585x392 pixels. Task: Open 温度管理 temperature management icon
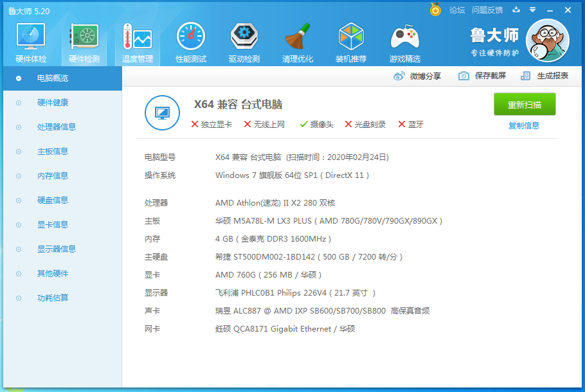pyautogui.click(x=138, y=37)
